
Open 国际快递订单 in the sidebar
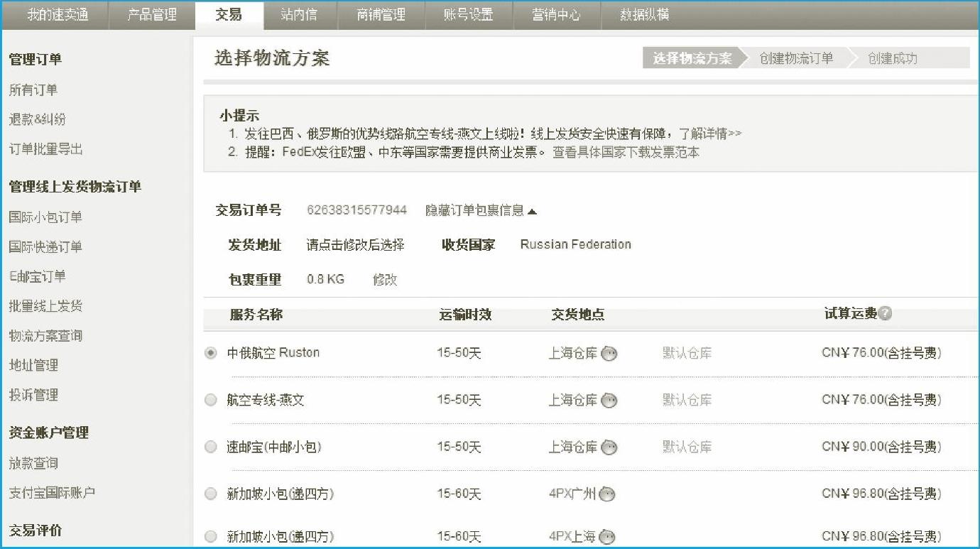(x=45, y=247)
